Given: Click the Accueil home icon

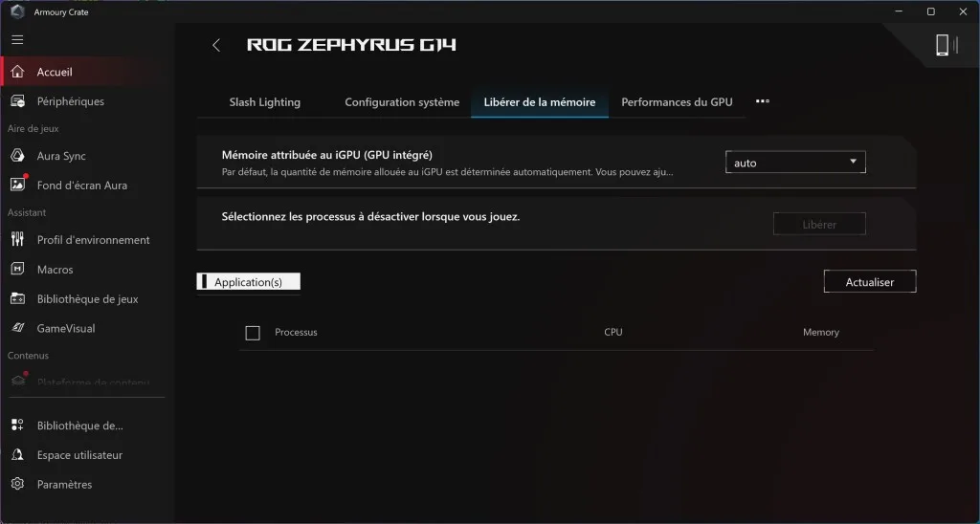Looking at the screenshot, I should (17, 72).
